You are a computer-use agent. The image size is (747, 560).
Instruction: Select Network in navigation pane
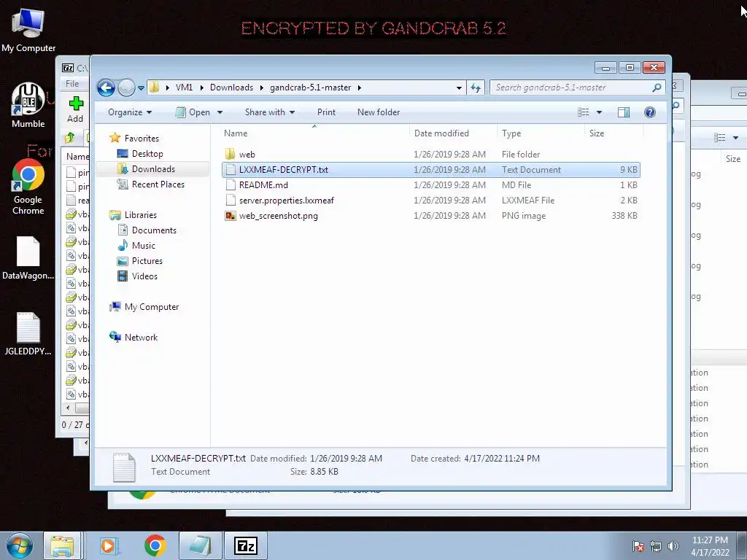pos(141,338)
